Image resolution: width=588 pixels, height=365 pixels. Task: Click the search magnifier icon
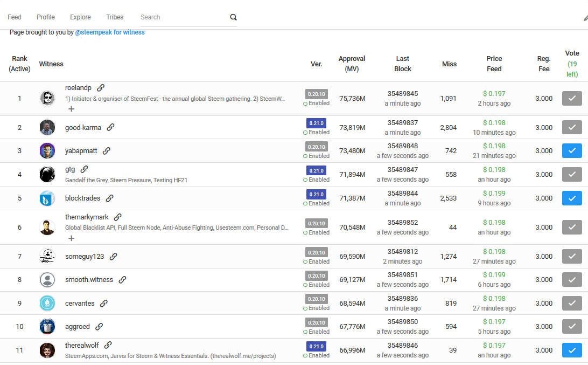tap(233, 17)
